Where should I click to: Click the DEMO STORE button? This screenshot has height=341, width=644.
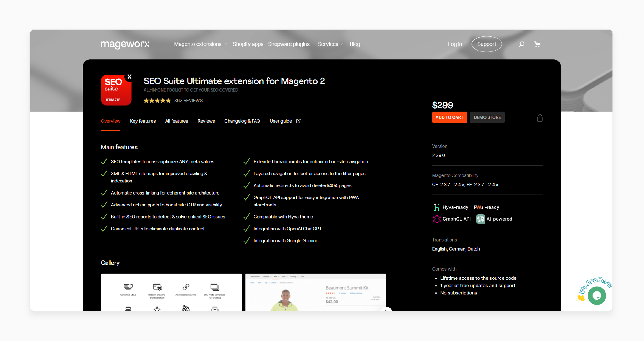[x=487, y=117]
